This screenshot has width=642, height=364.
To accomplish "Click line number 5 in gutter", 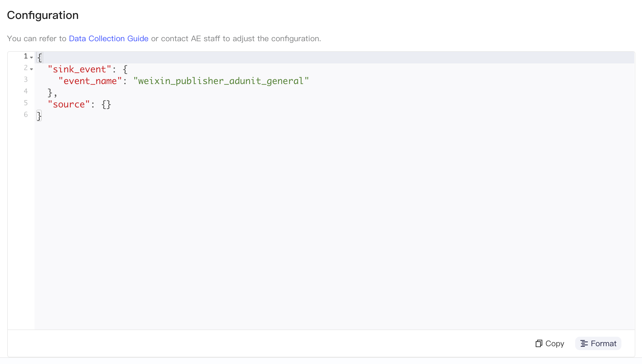I will [26, 103].
